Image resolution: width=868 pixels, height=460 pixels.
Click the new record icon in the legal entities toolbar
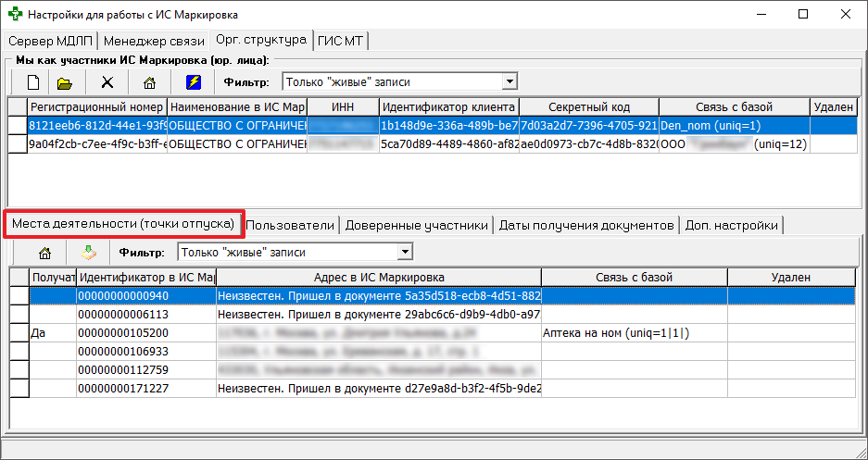click(33, 82)
